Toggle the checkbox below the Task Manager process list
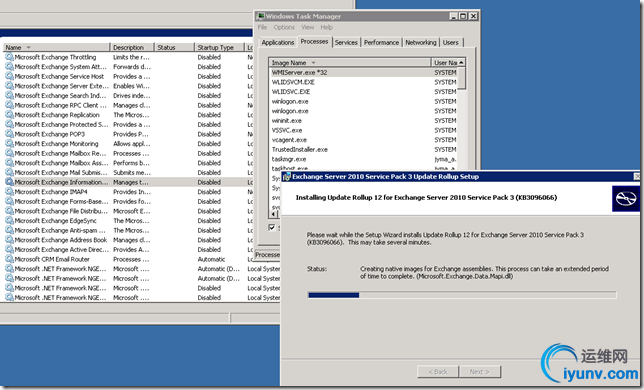 pyautogui.click(x=271, y=227)
